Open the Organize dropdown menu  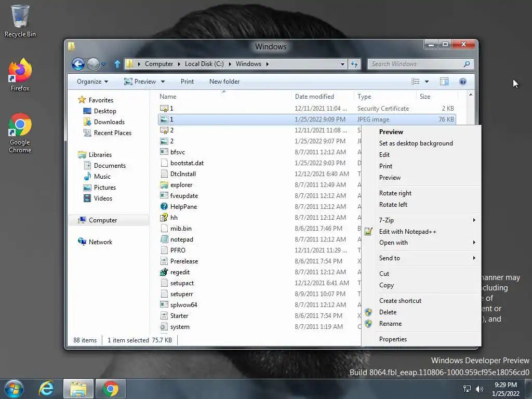[x=92, y=82]
